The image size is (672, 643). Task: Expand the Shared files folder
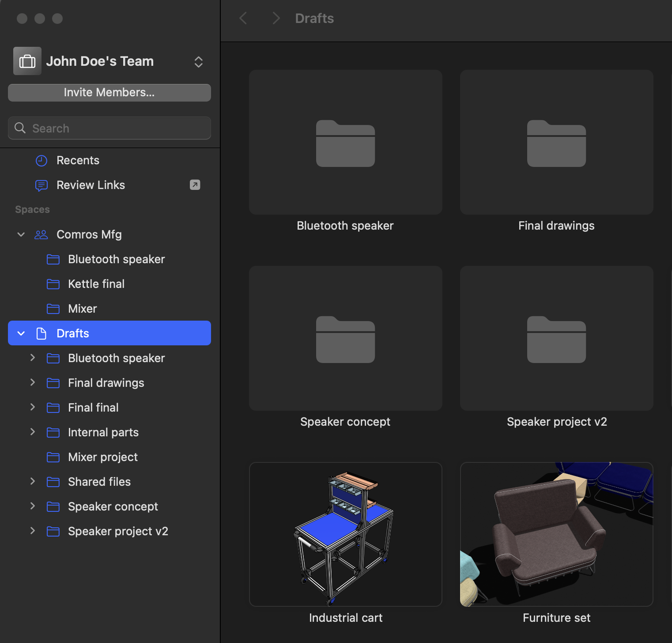coord(32,481)
